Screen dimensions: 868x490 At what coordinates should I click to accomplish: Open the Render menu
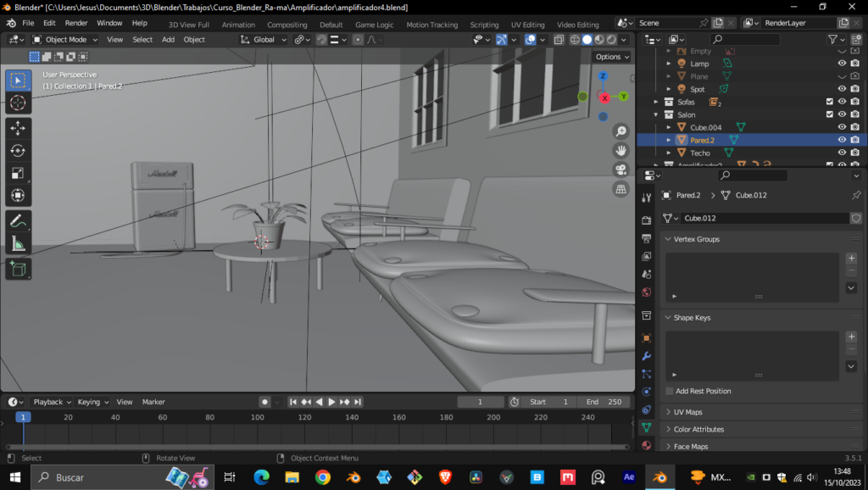(76, 23)
